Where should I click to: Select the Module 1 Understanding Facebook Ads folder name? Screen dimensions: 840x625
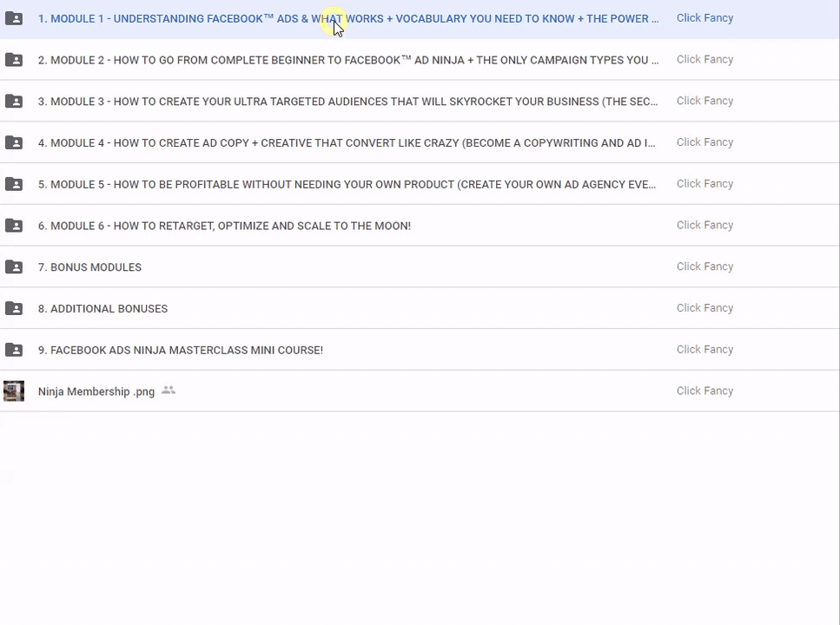[x=347, y=18]
